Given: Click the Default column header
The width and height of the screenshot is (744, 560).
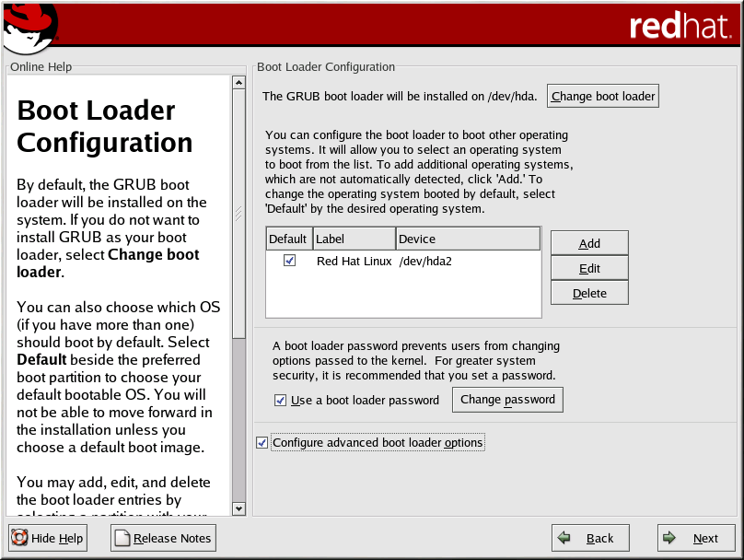Looking at the screenshot, I should pyautogui.click(x=288, y=239).
